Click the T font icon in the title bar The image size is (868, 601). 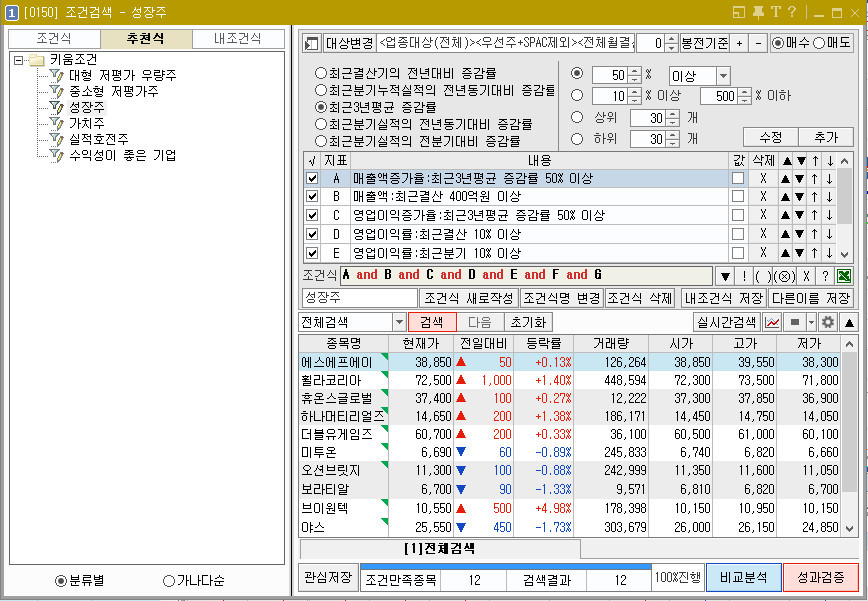coord(776,11)
